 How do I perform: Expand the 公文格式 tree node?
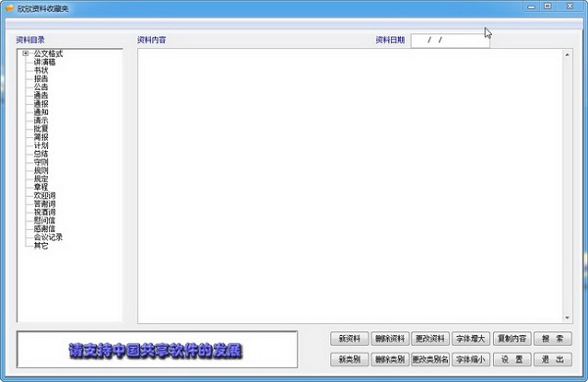[25, 53]
